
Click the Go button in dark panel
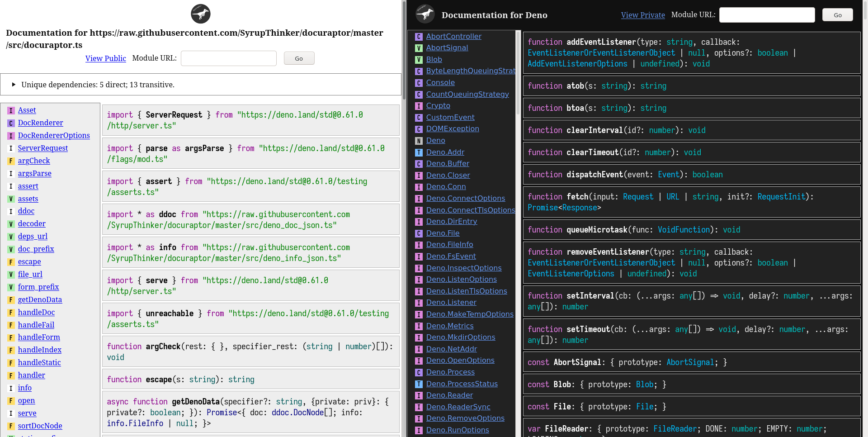click(838, 15)
